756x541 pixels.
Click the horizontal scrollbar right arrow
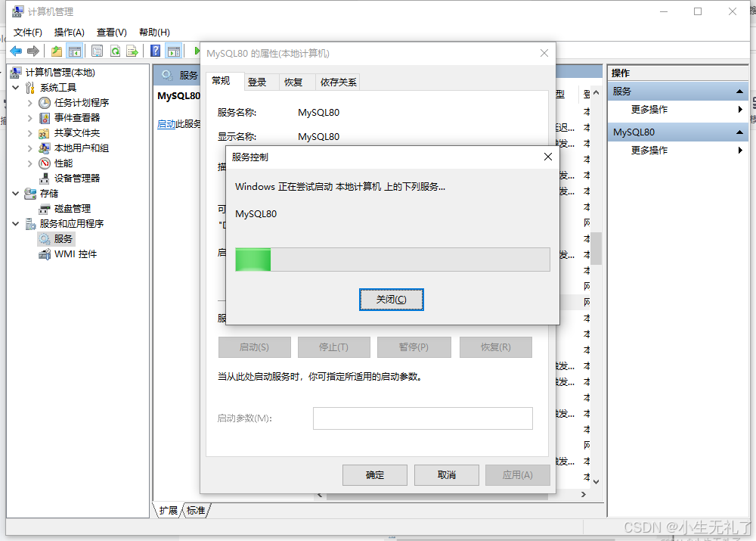[x=584, y=495]
